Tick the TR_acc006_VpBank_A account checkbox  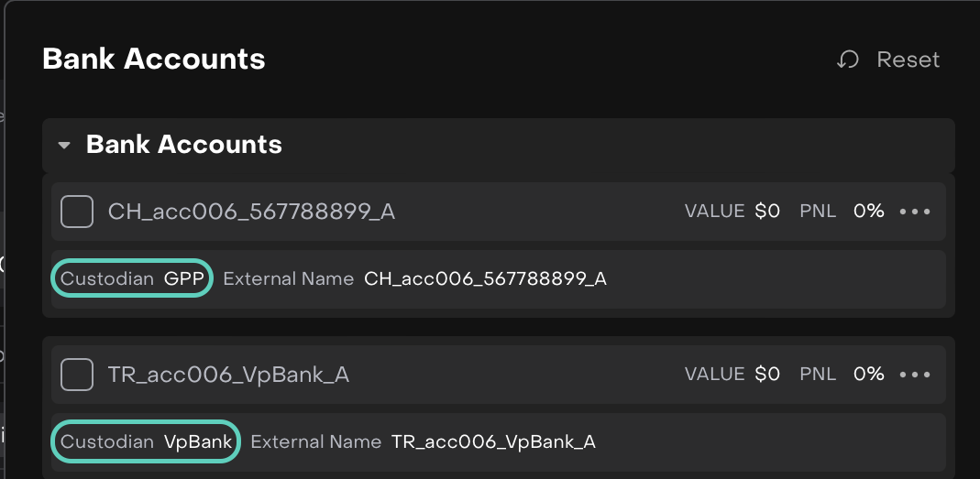tap(77, 375)
